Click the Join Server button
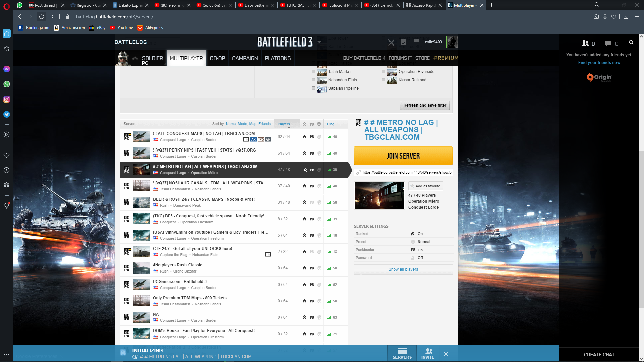644x362 pixels. tap(403, 156)
